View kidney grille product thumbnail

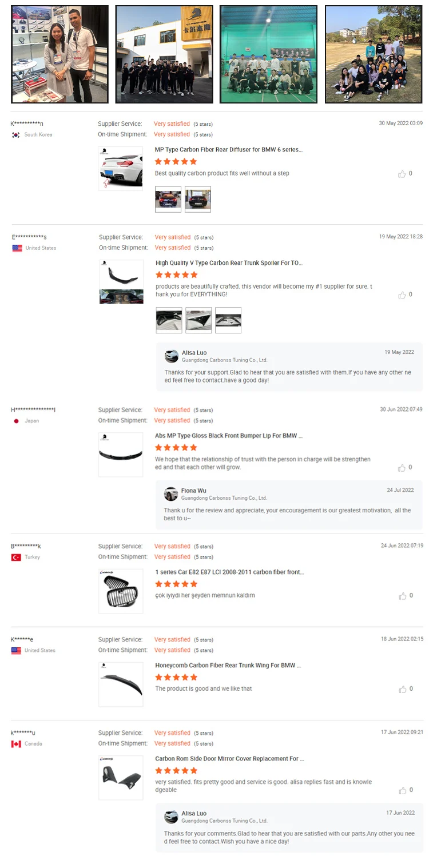coord(120,591)
